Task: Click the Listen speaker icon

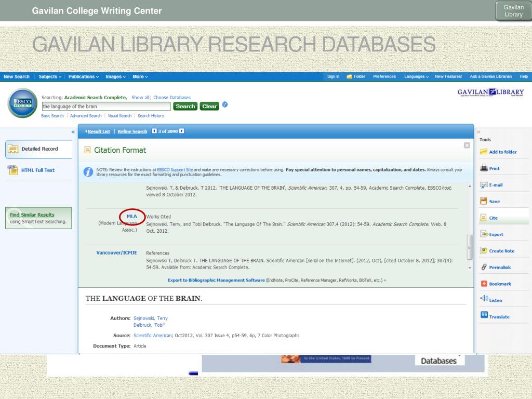Action: (484, 299)
